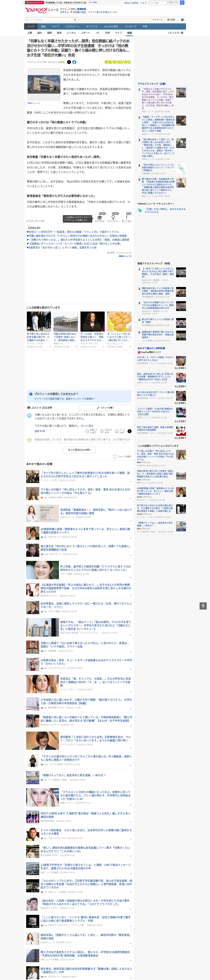Screen dimensions: 210x980
Task: Open the マイページ link
Action: (x=157, y=19)
